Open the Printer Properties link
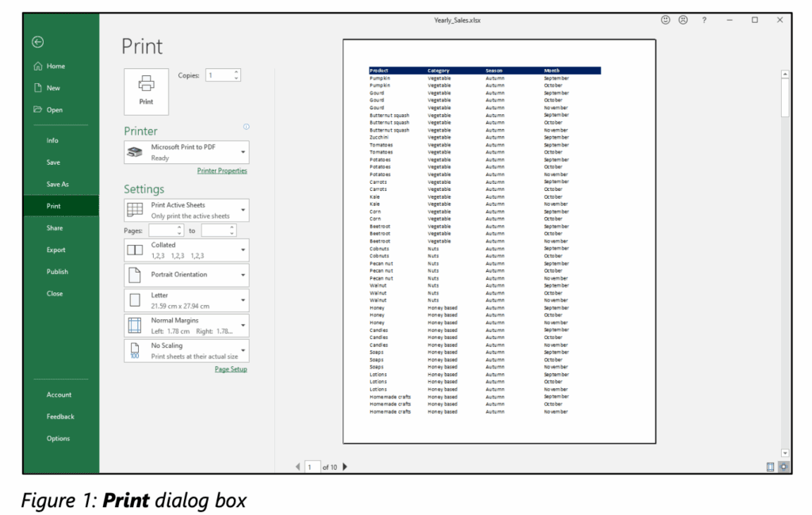 (x=222, y=170)
